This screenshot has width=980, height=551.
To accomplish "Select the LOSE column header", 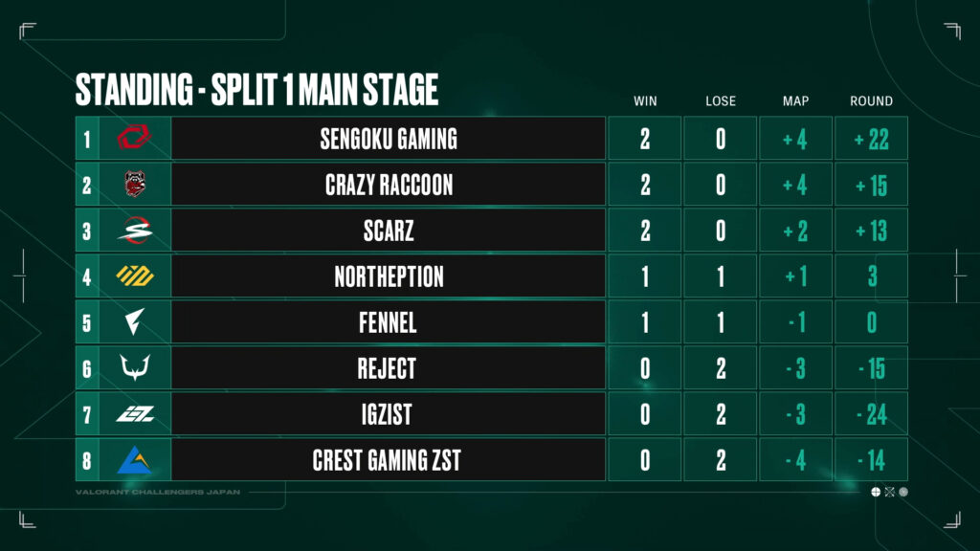I will [x=721, y=101].
